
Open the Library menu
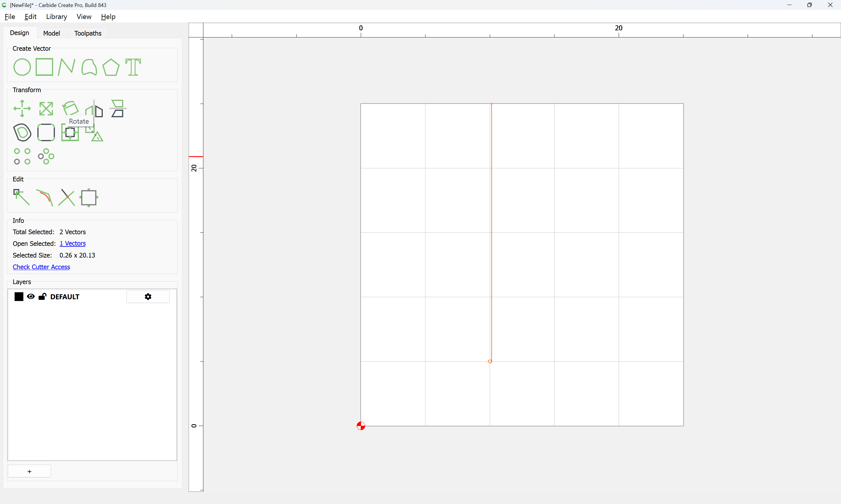(x=56, y=16)
